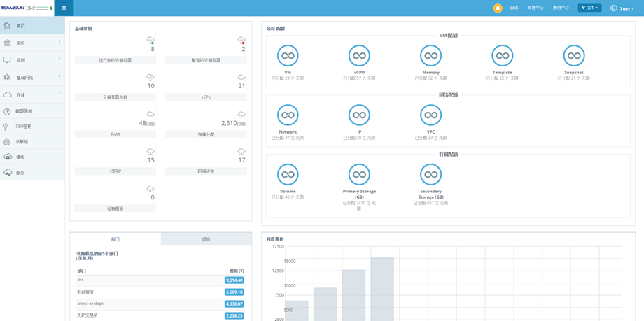Viewport: 644px width, 321px height.
Task: Click the VM quota infinity circle
Action: [x=288, y=55]
